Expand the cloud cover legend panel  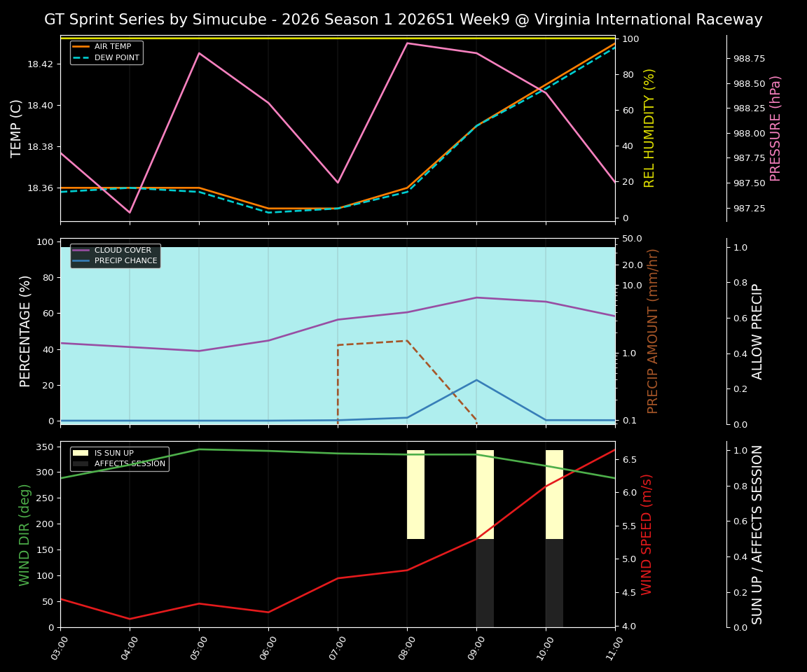pos(115,255)
